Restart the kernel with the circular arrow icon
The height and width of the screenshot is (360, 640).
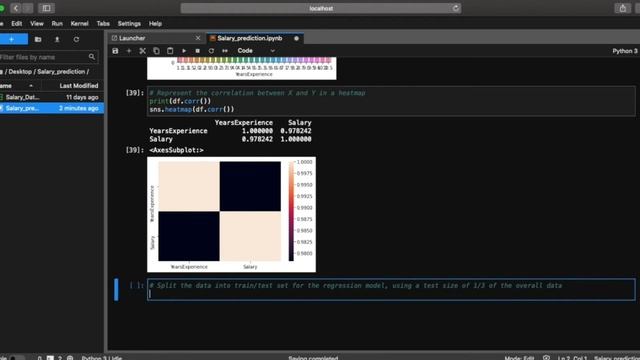click(211, 51)
